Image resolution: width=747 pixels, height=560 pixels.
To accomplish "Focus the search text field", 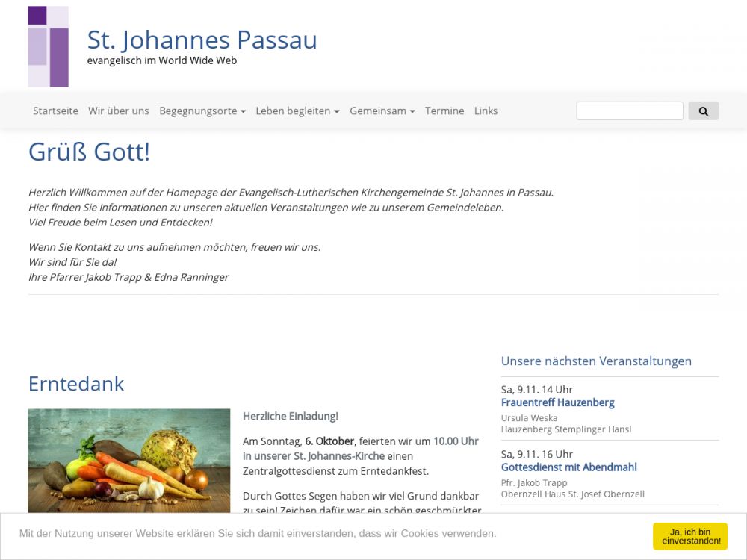I will (630, 111).
